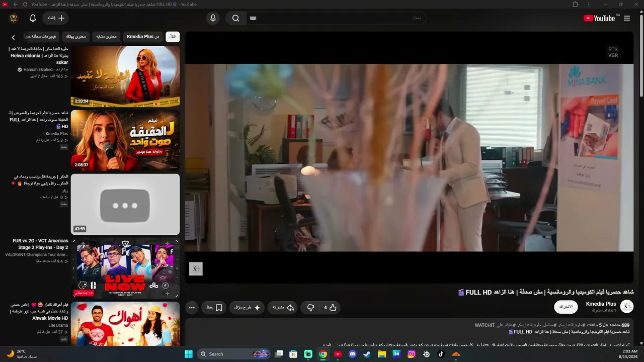Go to YouTube home via logo
The width and height of the screenshot is (644, 362).
pos(599,18)
